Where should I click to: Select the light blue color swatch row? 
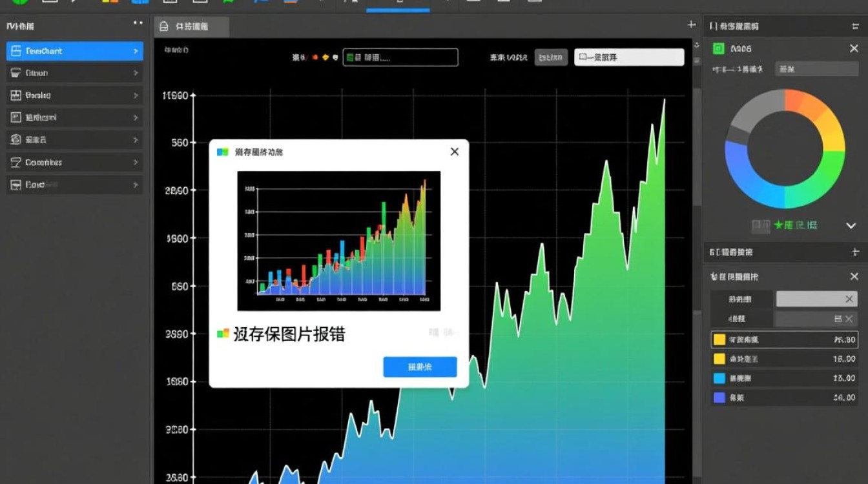pos(784,378)
